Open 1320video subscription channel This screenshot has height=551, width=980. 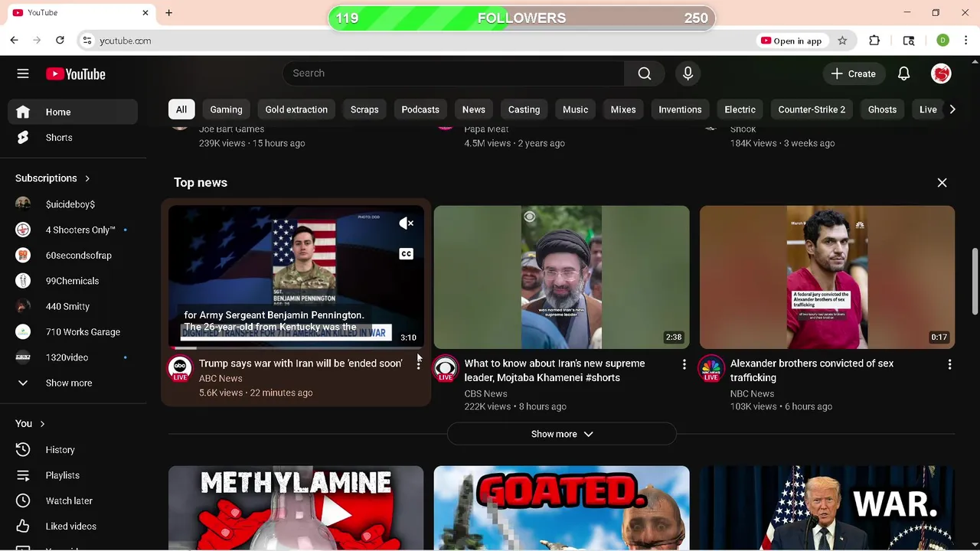pos(73,357)
